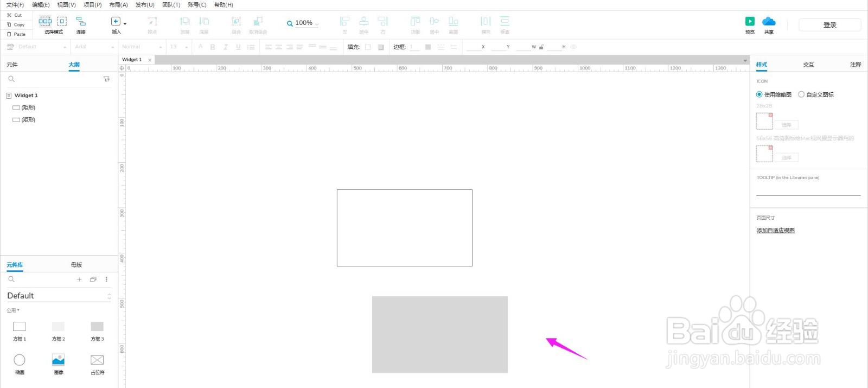Switch to the 大纲 outline tab
This screenshot has height=388, width=868.
click(x=74, y=65)
